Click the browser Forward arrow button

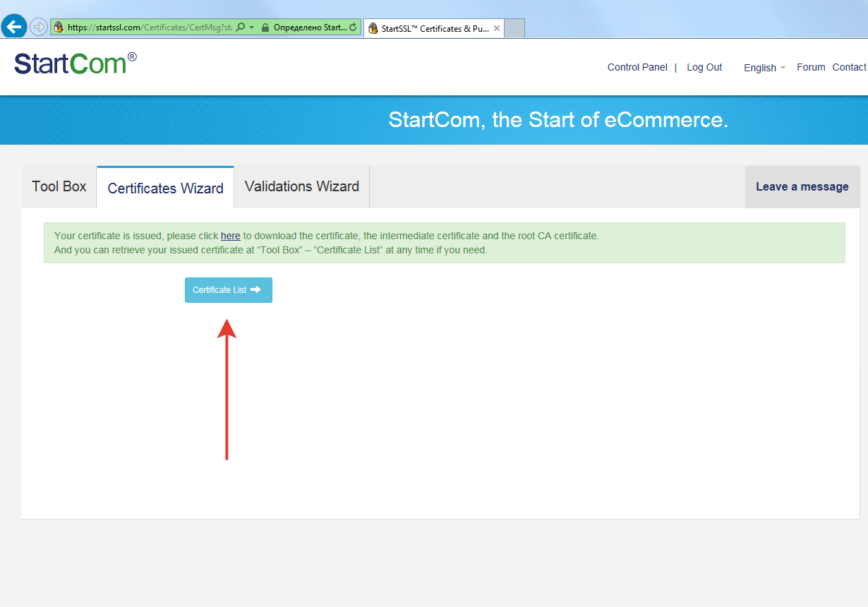coord(39,28)
